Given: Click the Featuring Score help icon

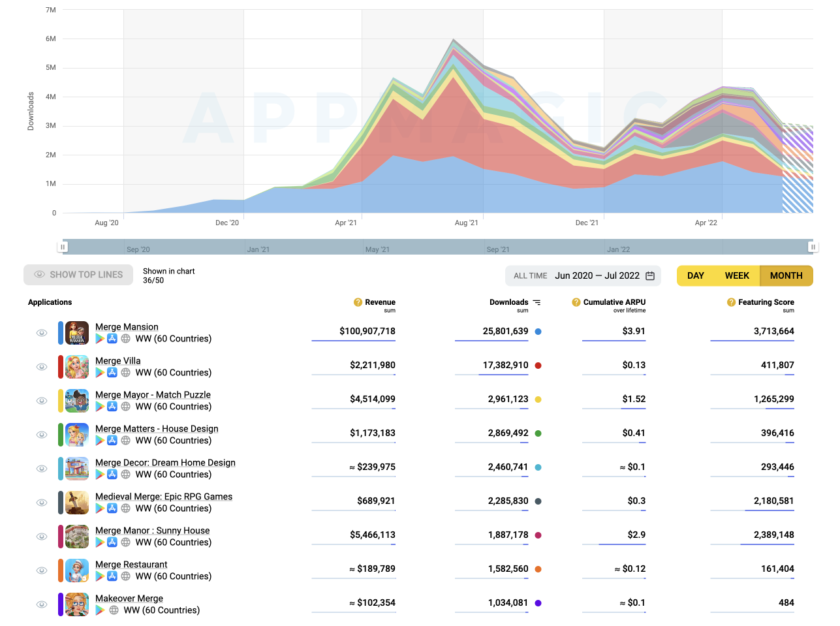Looking at the screenshot, I should coord(731,302).
